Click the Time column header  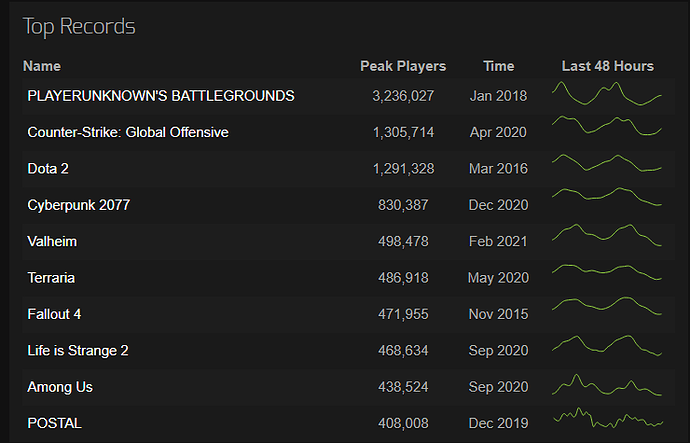pos(499,66)
